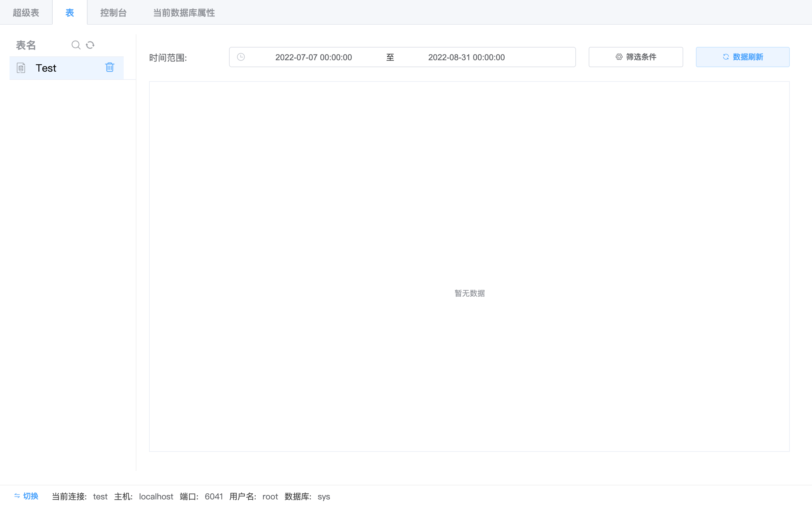Switch to the 超级表 tab
Image resolution: width=812 pixels, height=507 pixels.
pos(26,12)
